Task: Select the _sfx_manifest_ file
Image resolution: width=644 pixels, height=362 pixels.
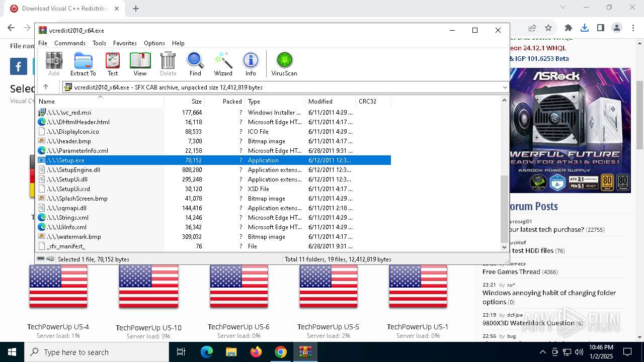Action: tap(213, 246)
